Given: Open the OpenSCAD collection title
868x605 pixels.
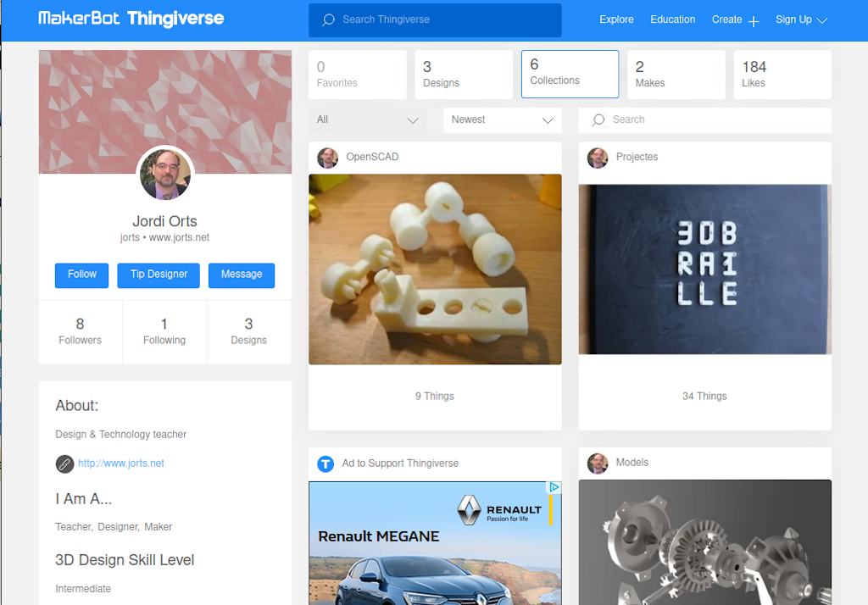Looking at the screenshot, I should [x=372, y=158].
